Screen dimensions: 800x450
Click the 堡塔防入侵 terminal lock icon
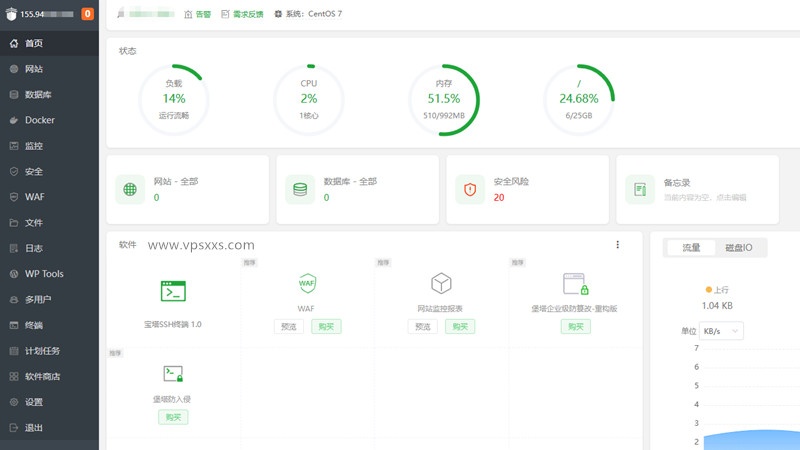point(173,373)
